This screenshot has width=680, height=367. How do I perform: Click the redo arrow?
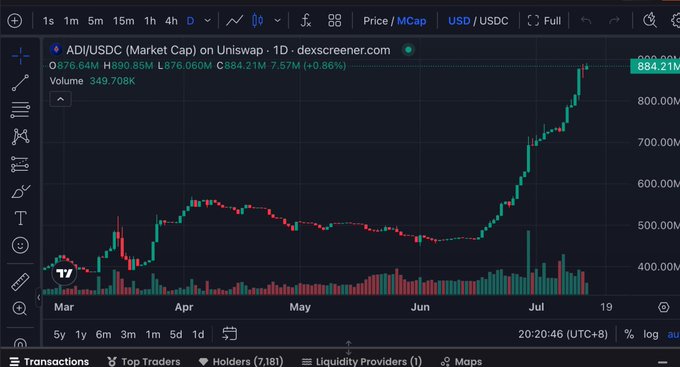pyautogui.click(x=614, y=20)
